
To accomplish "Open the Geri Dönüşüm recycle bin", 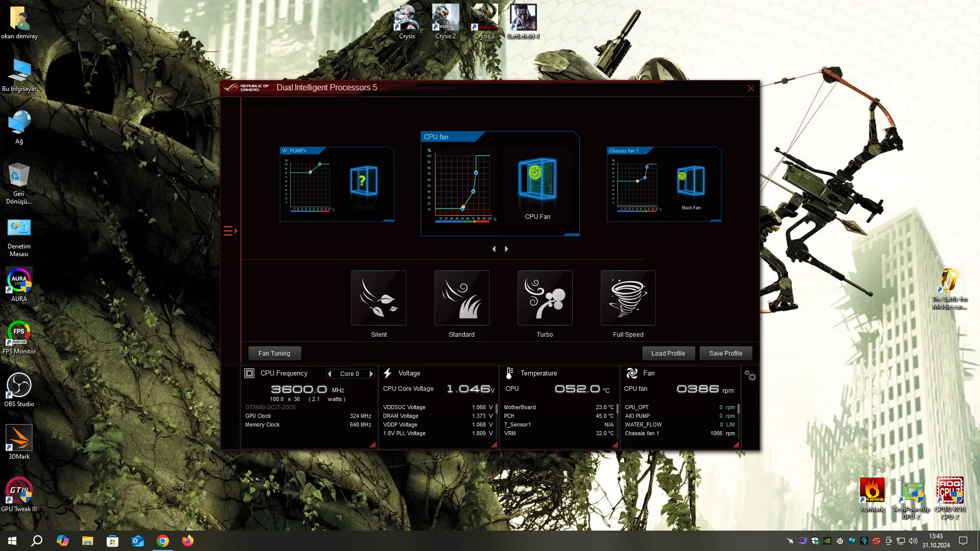I will [19, 184].
